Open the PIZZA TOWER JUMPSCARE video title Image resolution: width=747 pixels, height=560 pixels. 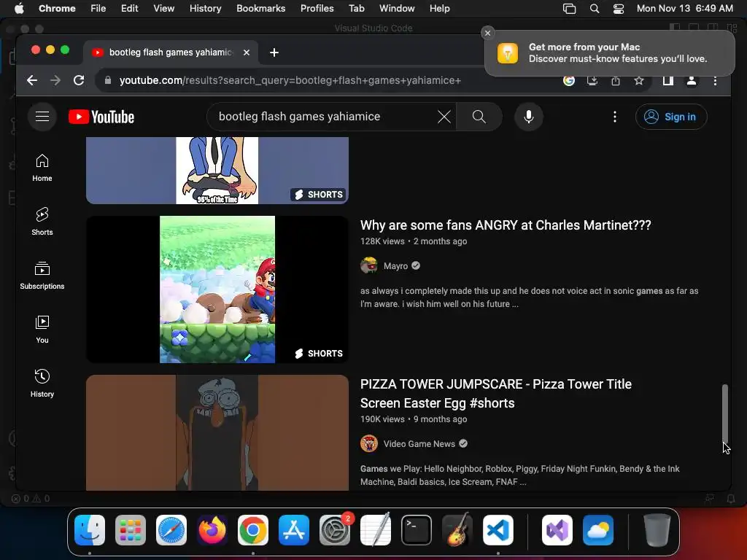point(496,393)
